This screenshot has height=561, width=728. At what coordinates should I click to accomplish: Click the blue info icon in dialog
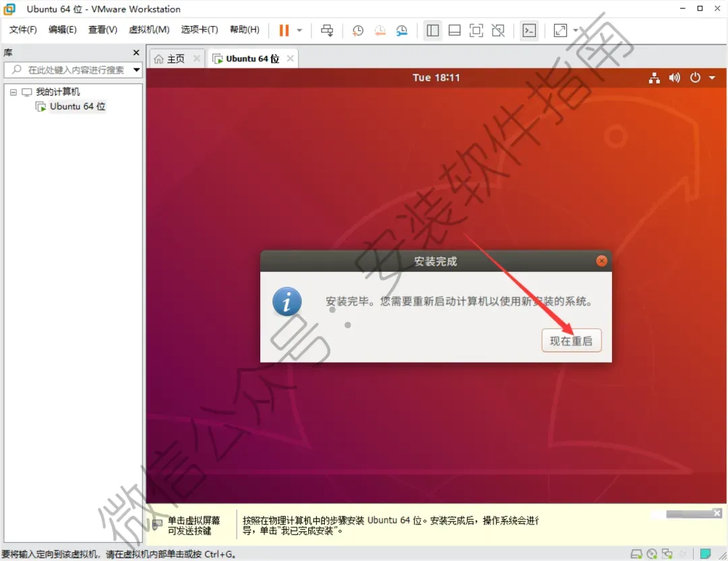tap(287, 301)
